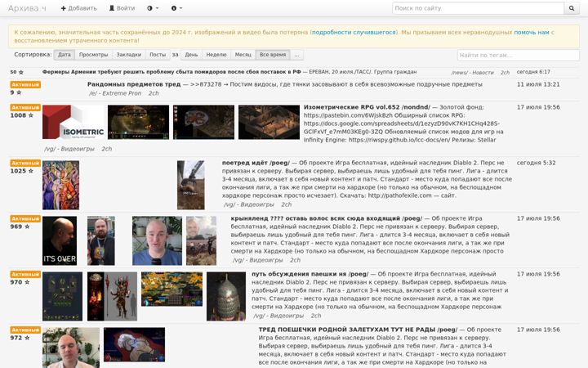
Task: Click Активный badge of thread 1025
Action: (25, 163)
